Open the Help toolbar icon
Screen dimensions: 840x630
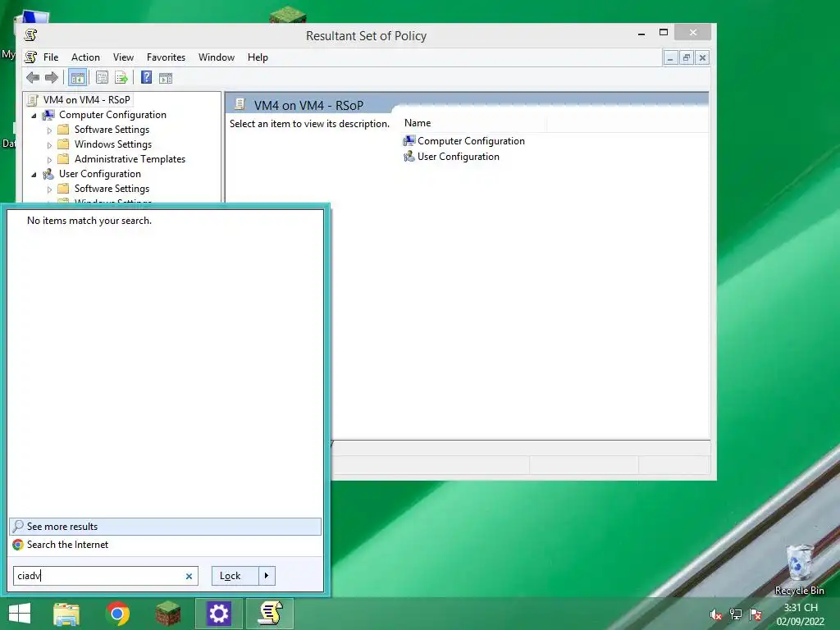click(146, 78)
